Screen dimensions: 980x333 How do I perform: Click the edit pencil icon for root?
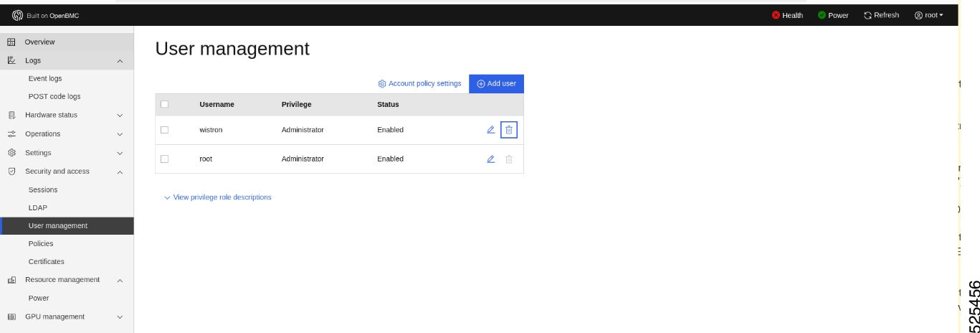[491, 159]
